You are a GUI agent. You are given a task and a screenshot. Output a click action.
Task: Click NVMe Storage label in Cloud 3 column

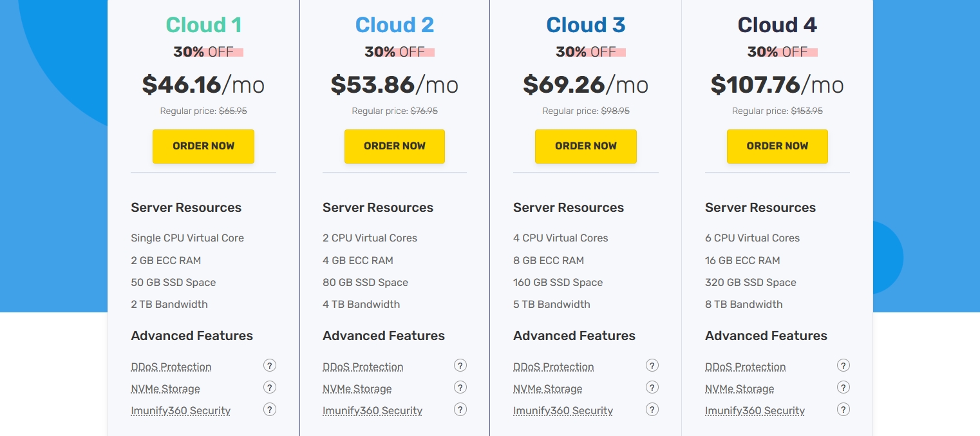[x=547, y=389]
